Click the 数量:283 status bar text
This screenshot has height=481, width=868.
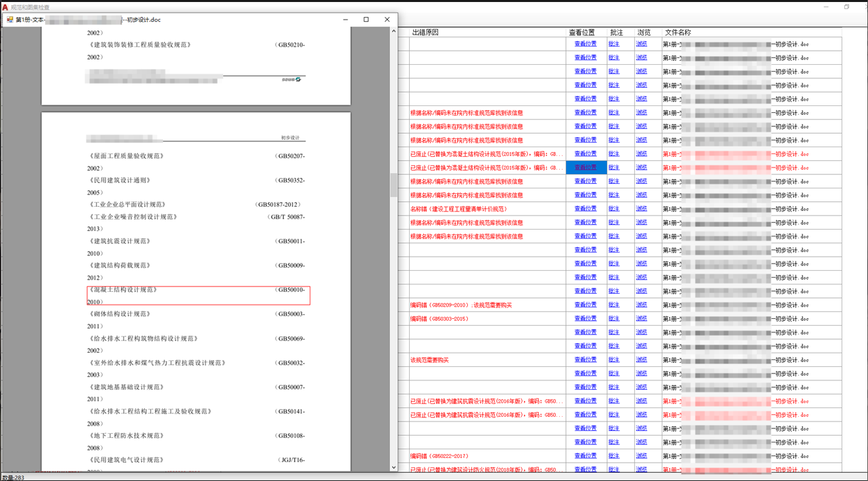pos(13,477)
